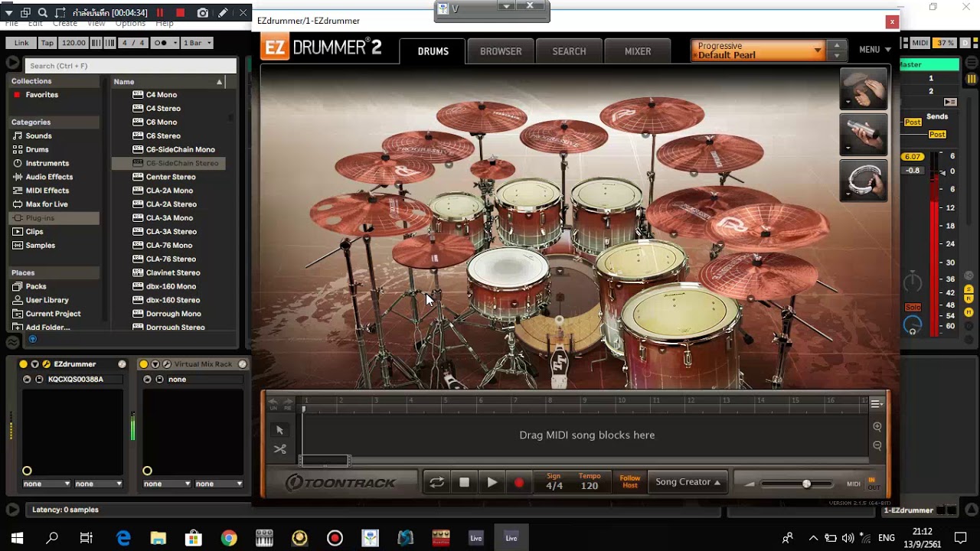Collapse EZdrummer device parameters triangle
Screen dimensions: 980x551
pyautogui.click(x=34, y=364)
